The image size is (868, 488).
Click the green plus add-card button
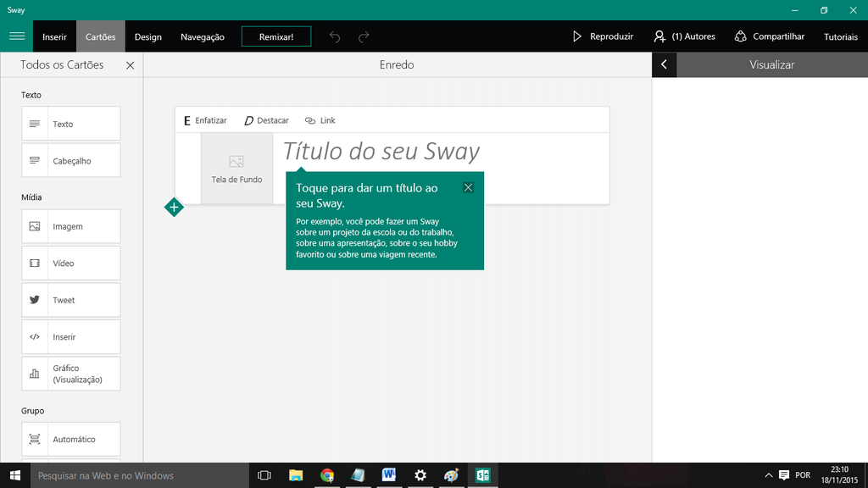coord(174,208)
